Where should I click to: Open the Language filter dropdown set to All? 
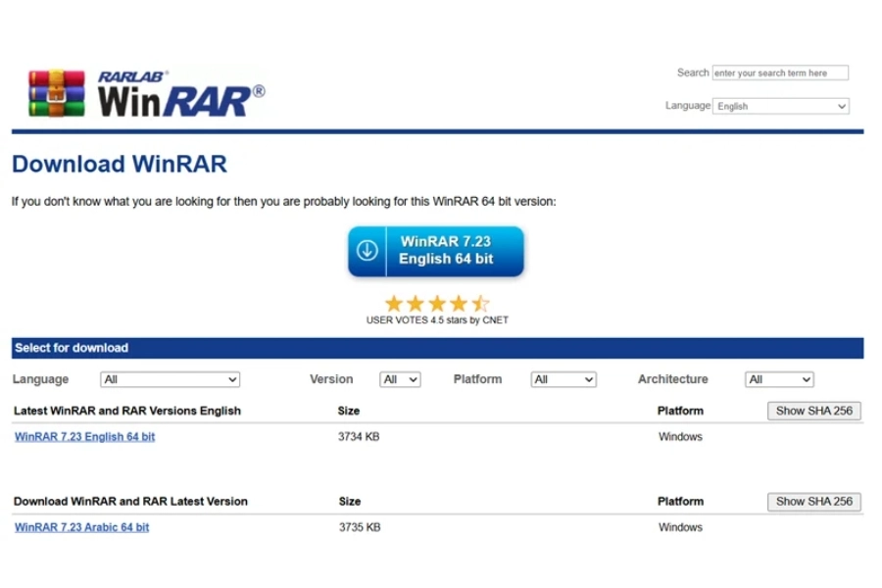[170, 379]
